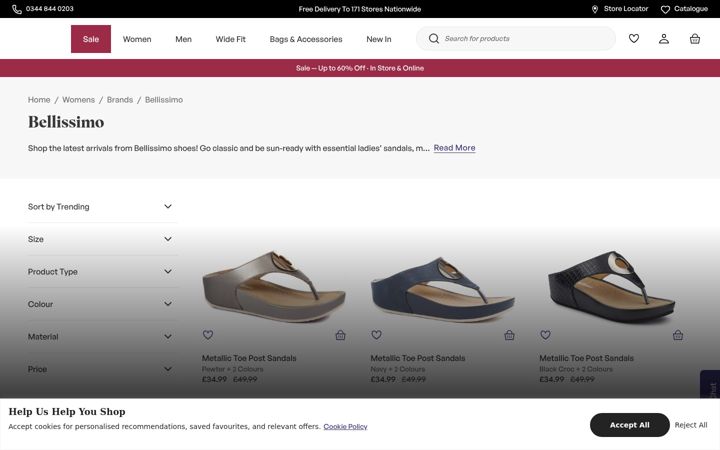The width and height of the screenshot is (720, 450).
Task: Favourite the Black Croc Toe Post Sandals
Action: [545, 335]
